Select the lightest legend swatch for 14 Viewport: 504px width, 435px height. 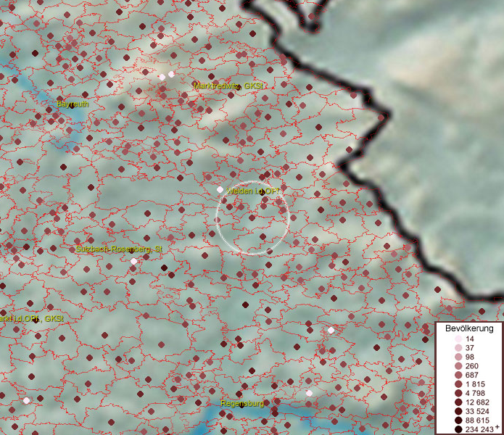(x=458, y=339)
